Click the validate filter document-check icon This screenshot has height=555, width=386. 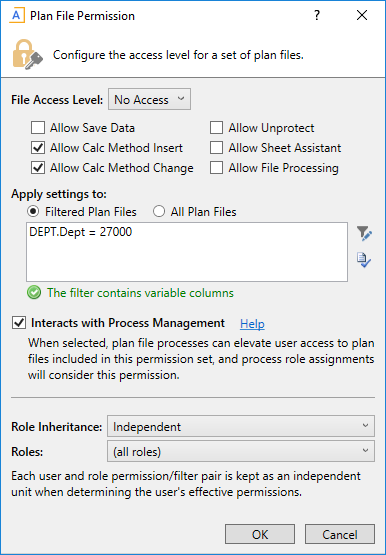click(364, 260)
